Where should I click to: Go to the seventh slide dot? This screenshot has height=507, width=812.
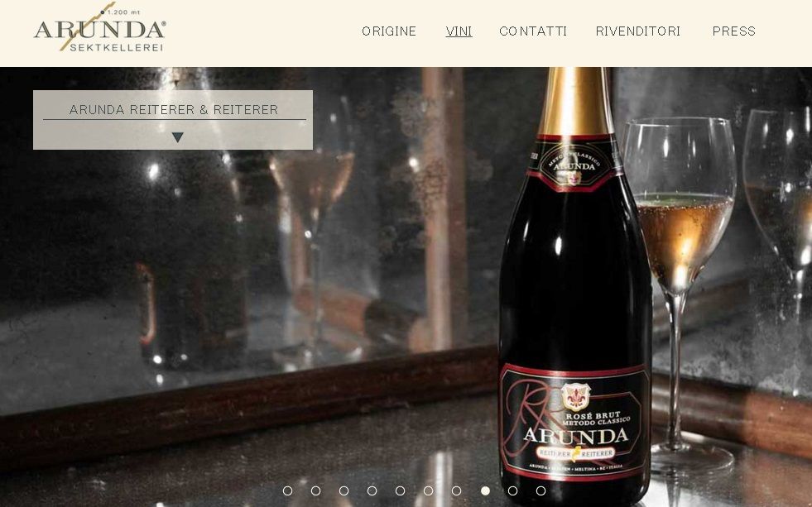pyautogui.click(x=456, y=490)
